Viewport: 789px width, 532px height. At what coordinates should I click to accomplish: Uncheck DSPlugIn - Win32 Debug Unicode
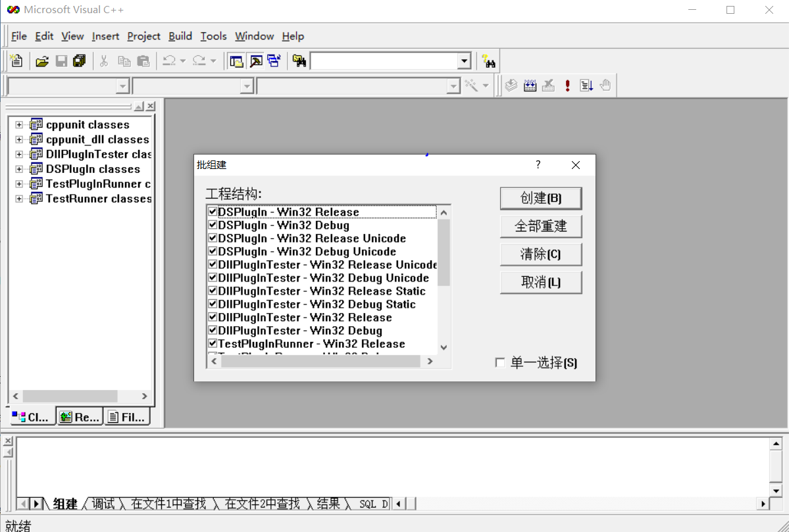point(213,251)
